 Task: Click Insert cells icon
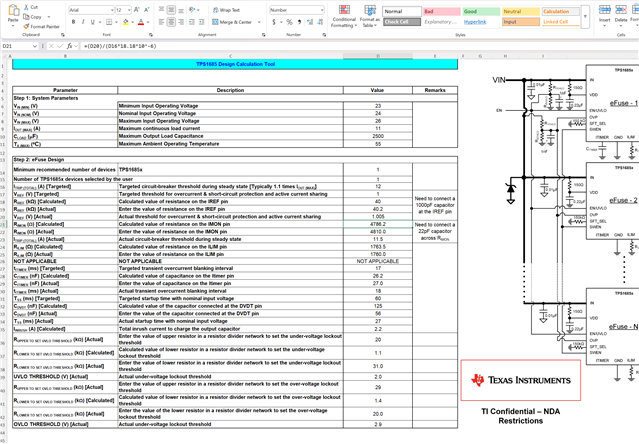pyautogui.click(x=604, y=10)
